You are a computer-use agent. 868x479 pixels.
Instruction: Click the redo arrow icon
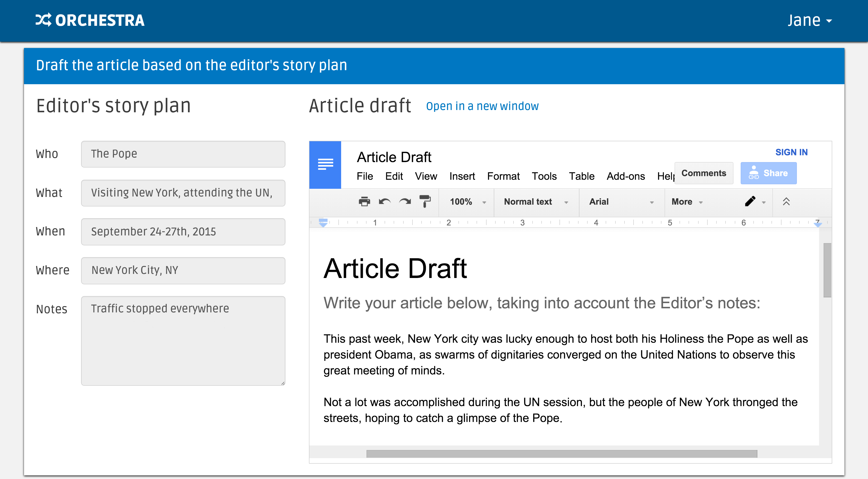tap(405, 201)
